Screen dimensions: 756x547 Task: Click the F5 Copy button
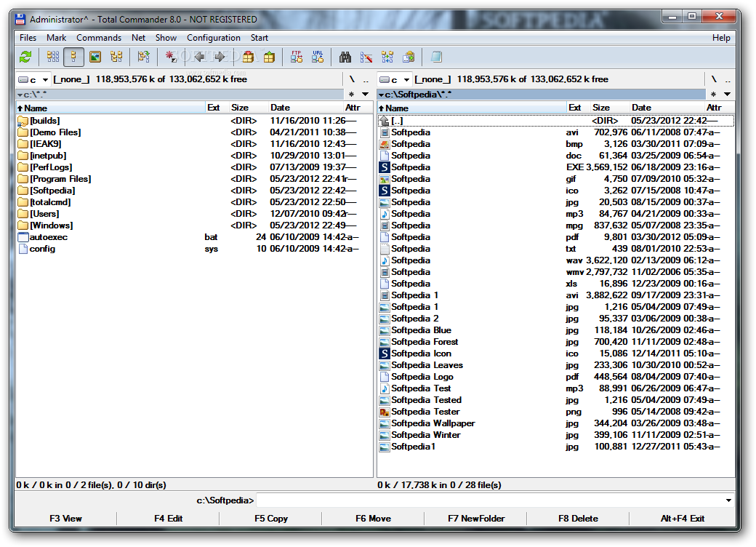coord(271,519)
